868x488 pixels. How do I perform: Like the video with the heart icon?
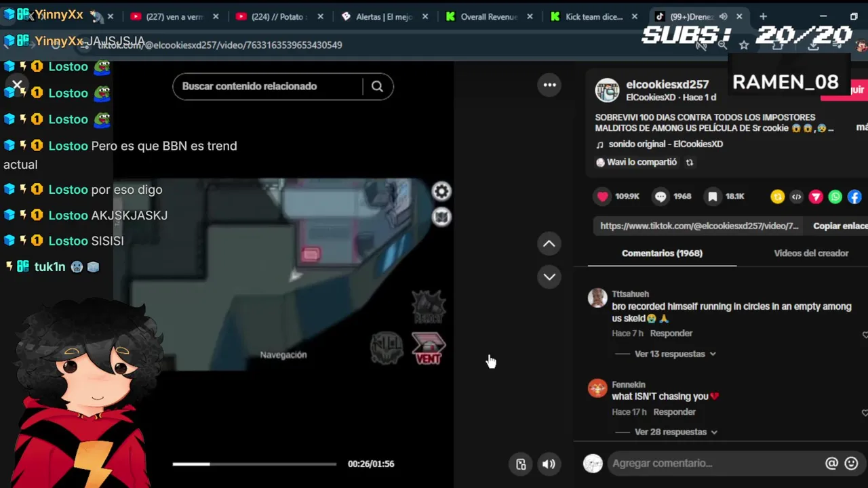603,197
